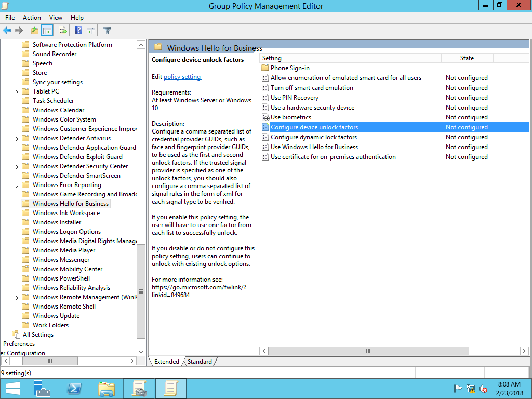
Task: Click the icon beside Use certificate for on-premises authentication
Action: click(265, 157)
